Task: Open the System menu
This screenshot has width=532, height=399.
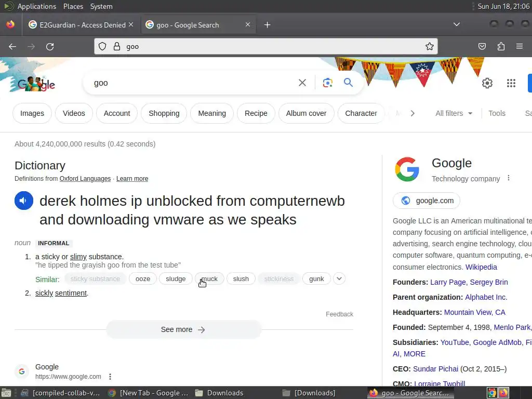Action: [x=101, y=6]
